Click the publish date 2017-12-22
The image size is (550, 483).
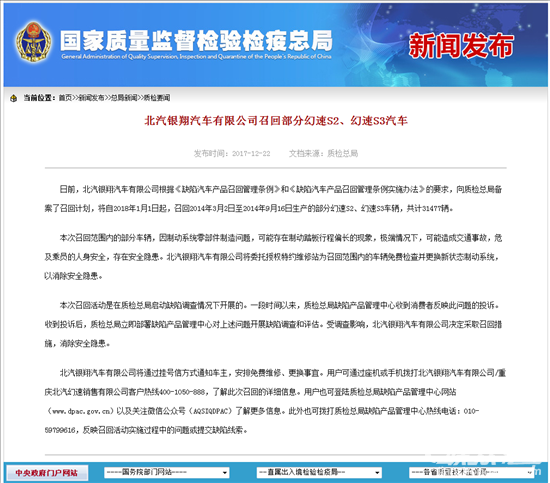pos(251,154)
